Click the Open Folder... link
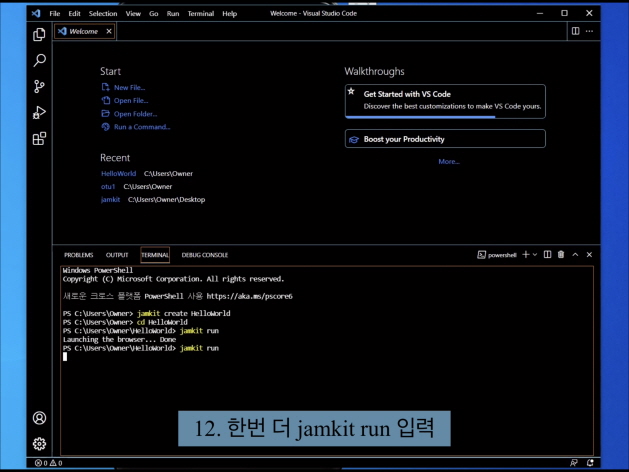 (x=135, y=114)
